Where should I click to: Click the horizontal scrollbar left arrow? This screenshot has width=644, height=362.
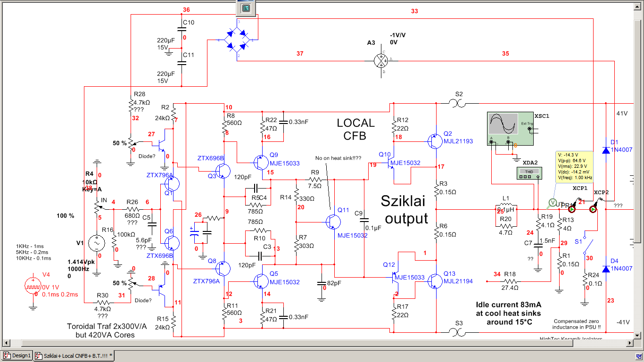point(5,343)
